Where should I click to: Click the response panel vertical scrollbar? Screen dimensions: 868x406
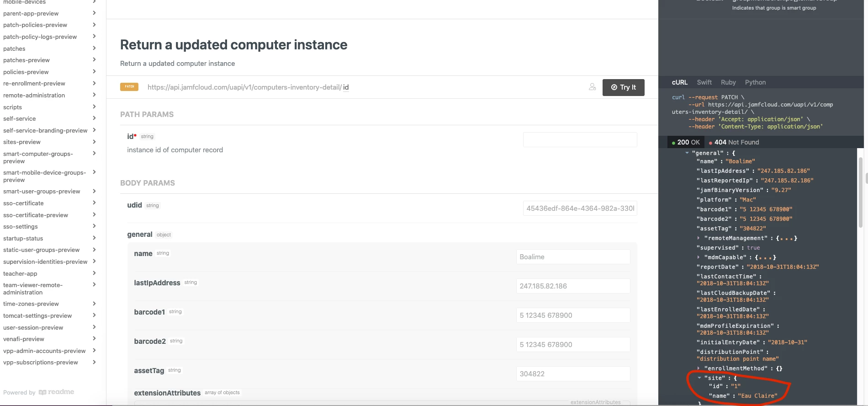861,192
